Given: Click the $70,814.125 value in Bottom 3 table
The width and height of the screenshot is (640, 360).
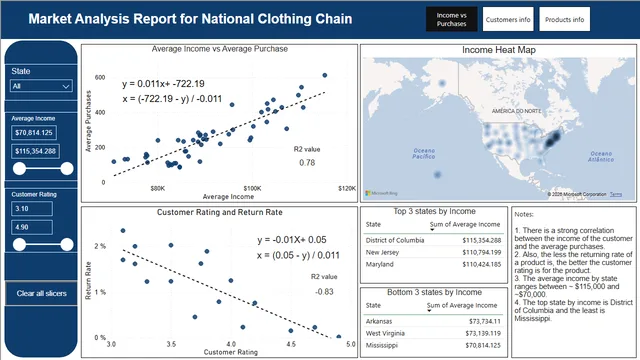Looking at the screenshot, I should pos(483,345).
